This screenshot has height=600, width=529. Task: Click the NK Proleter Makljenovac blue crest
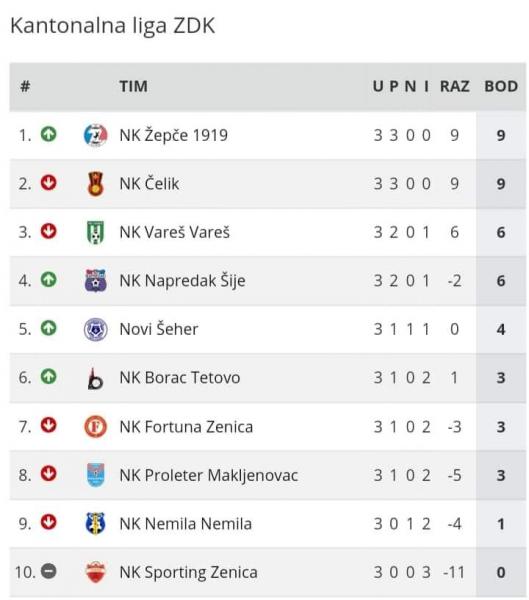pos(95,475)
